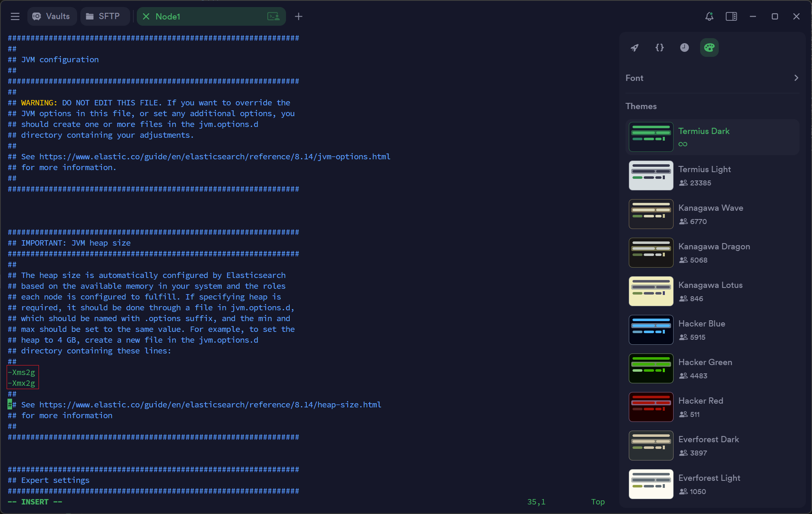Switch to the SFTP tab
This screenshot has height=514, width=812.
coord(104,17)
